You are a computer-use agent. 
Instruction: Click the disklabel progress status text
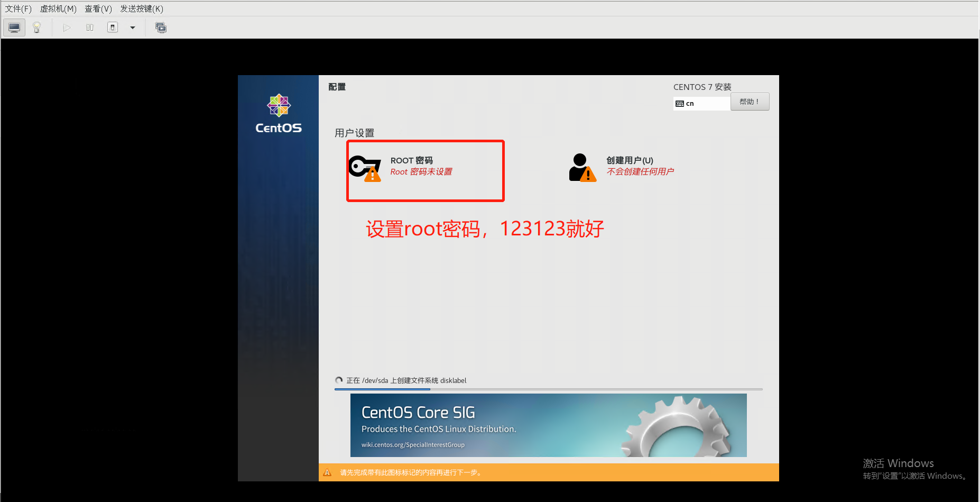(x=406, y=380)
